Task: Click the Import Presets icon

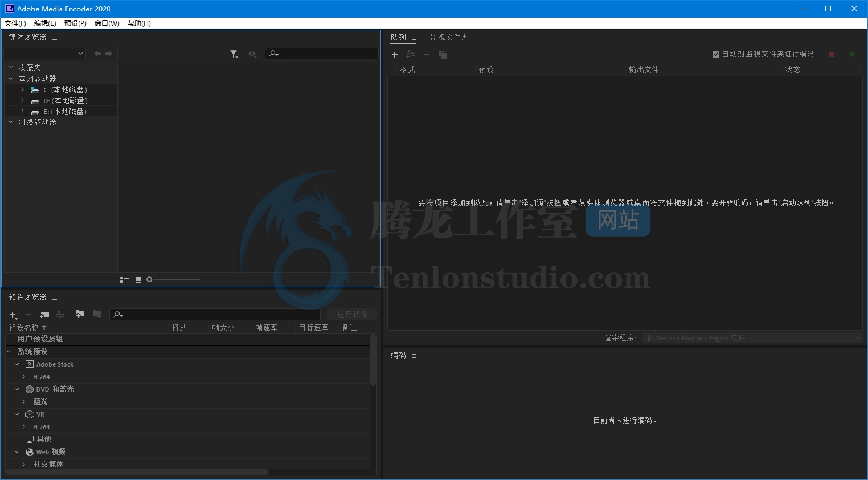Action: pos(80,314)
